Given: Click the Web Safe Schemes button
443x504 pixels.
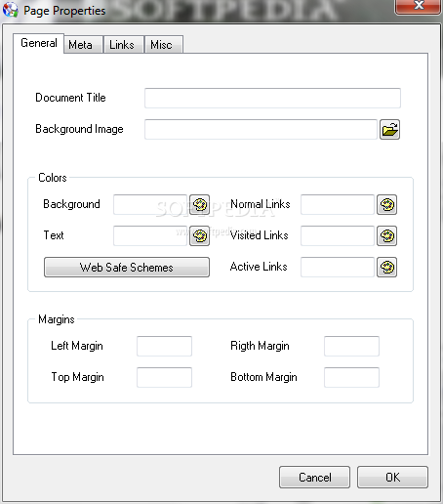Looking at the screenshot, I should click(x=127, y=267).
